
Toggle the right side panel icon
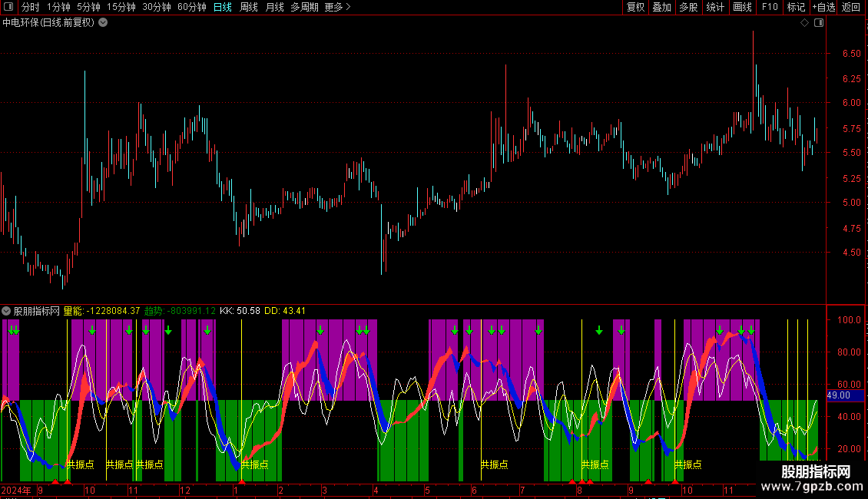[x=819, y=23]
